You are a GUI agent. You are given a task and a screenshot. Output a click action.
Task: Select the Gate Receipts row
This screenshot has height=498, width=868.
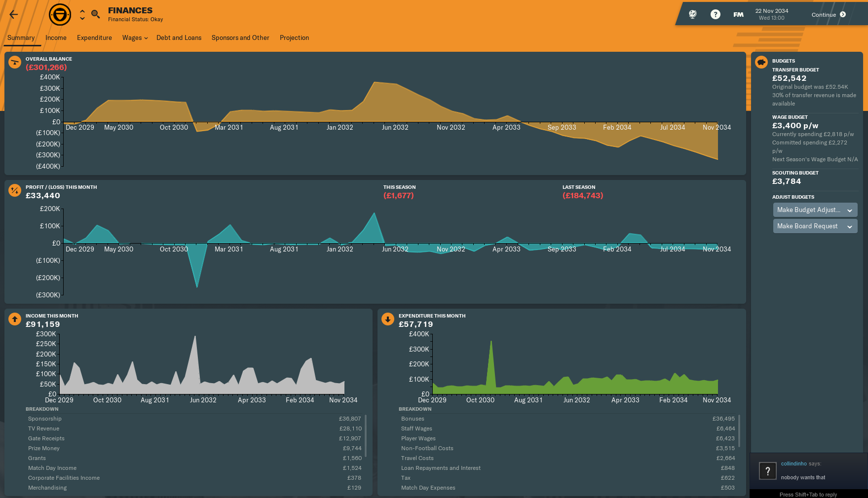194,438
